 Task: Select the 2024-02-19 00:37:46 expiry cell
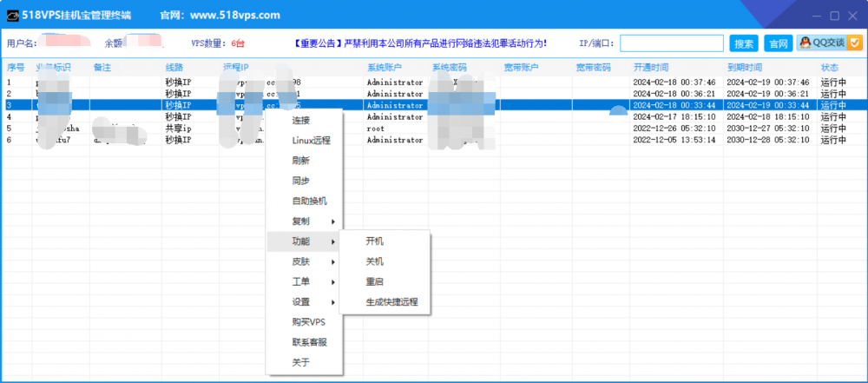coord(768,82)
